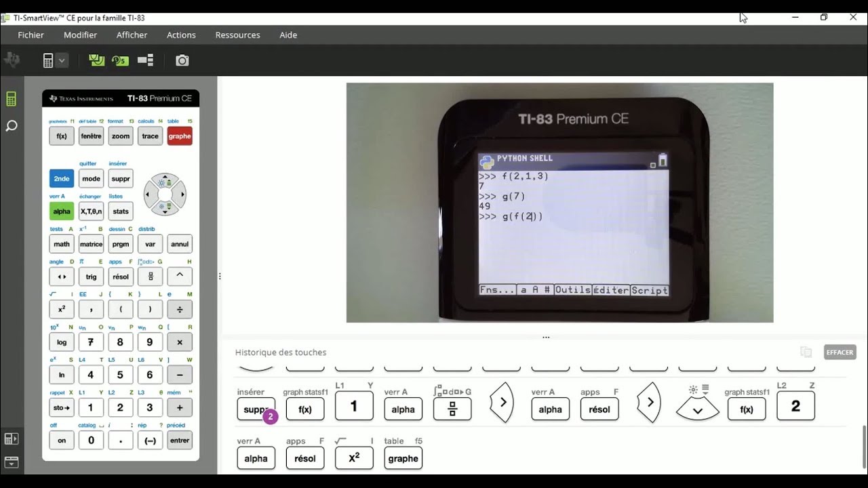Toggle the green alpha key on keypad
The image size is (868, 488).
pyautogui.click(x=61, y=211)
